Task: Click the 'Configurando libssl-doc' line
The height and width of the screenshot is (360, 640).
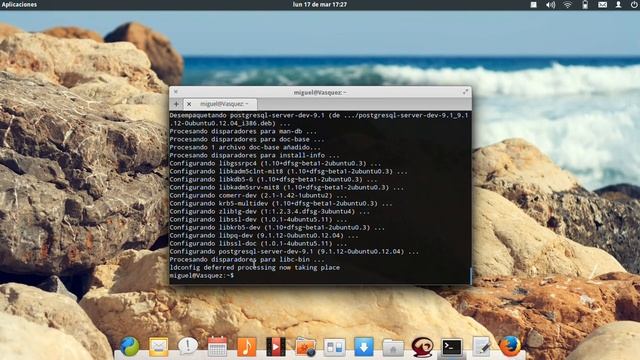Action: (258, 244)
